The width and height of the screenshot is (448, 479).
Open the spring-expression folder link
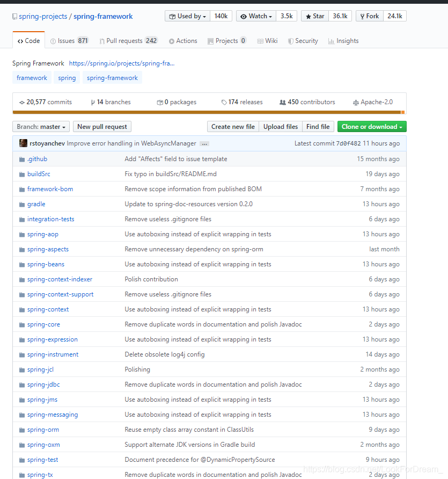[x=53, y=339]
